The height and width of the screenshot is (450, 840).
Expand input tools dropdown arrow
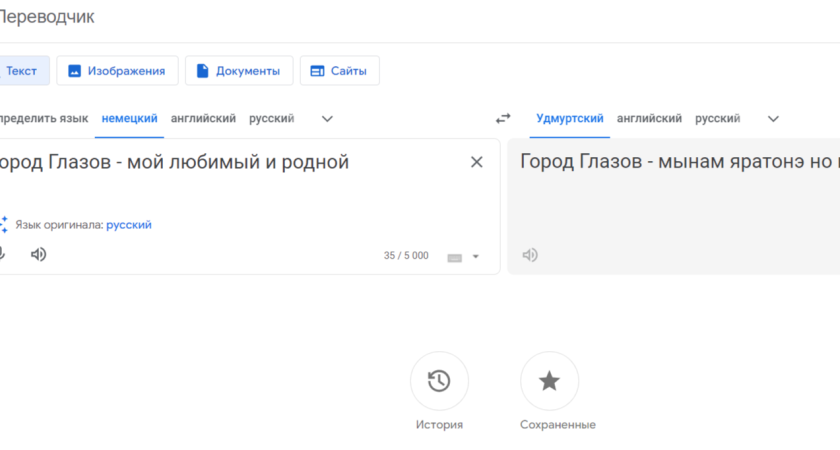click(476, 257)
